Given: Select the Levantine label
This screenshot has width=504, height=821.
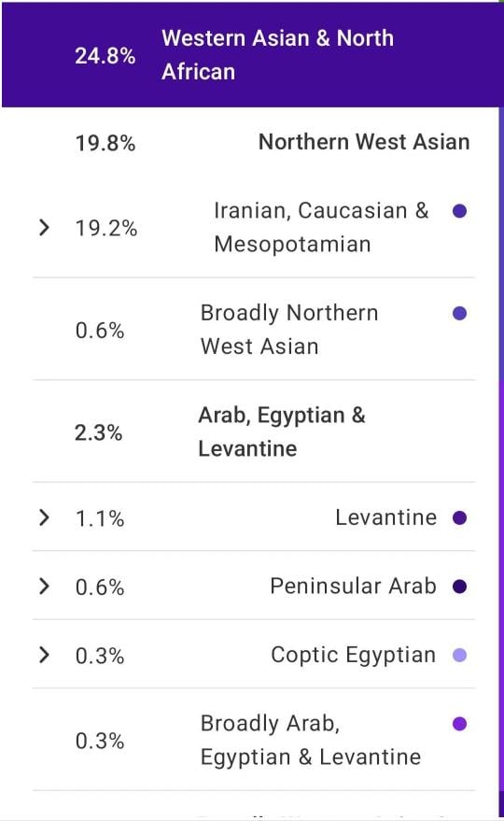Looking at the screenshot, I should (385, 517).
